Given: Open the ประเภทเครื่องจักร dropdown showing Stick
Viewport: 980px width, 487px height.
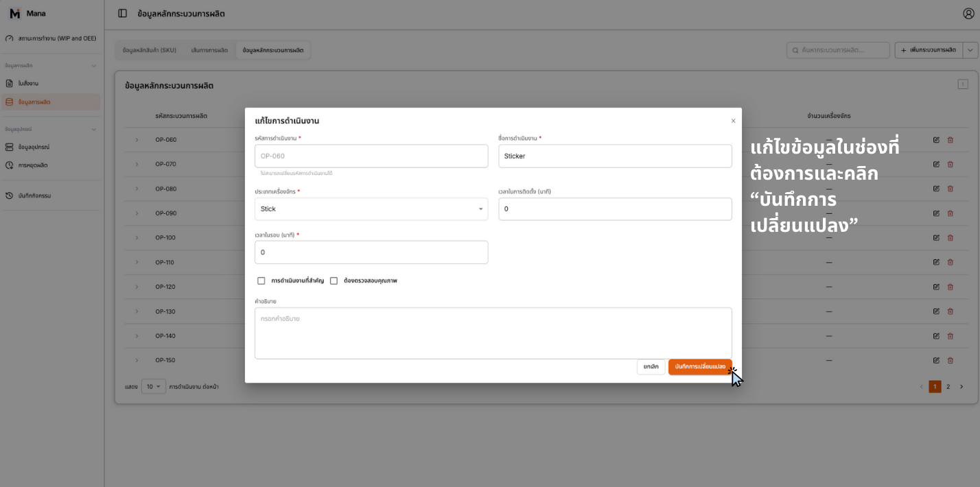Looking at the screenshot, I should [371, 208].
